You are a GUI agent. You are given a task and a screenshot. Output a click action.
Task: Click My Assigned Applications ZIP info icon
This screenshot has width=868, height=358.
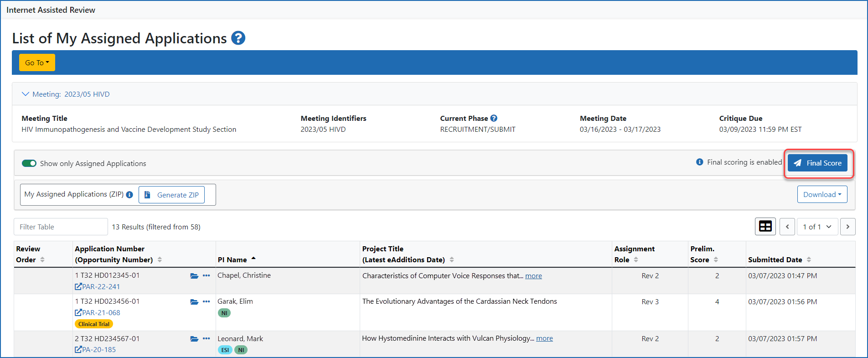(129, 195)
